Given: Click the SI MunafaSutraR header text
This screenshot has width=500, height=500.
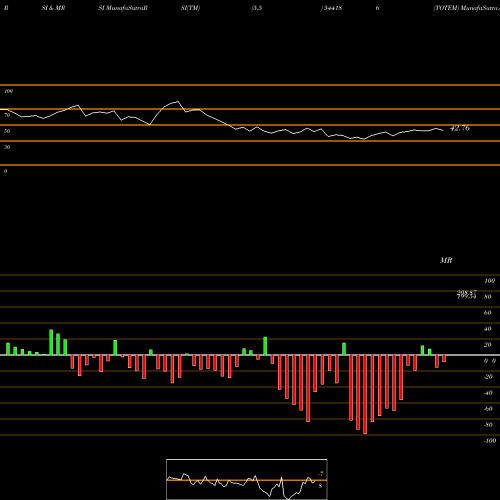Looking at the screenshot, I should [x=123, y=8].
